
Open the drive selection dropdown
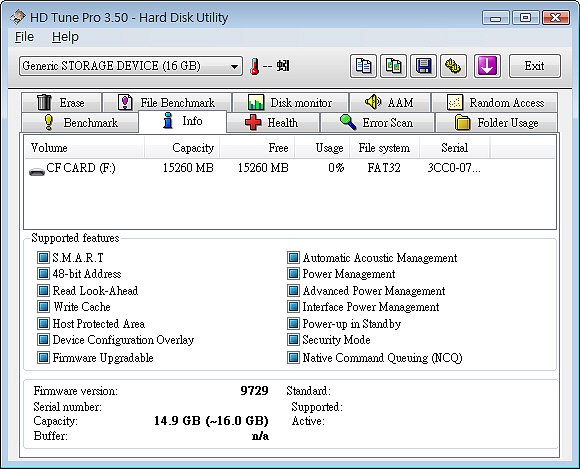131,66
